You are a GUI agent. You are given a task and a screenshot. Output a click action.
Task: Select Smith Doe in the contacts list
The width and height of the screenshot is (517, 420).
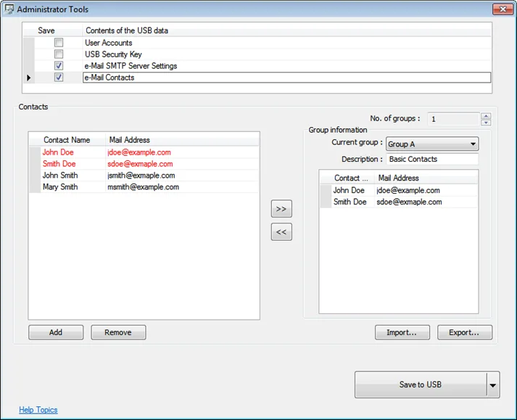click(x=59, y=164)
